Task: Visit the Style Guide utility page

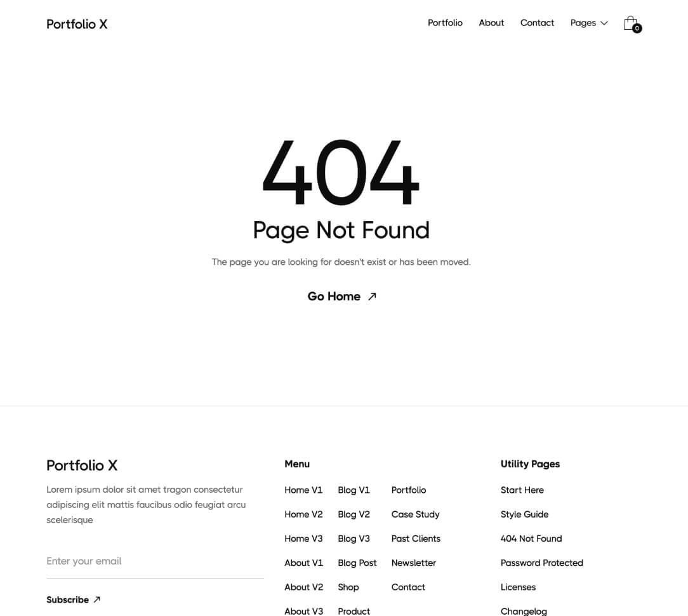Action: pos(524,514)
